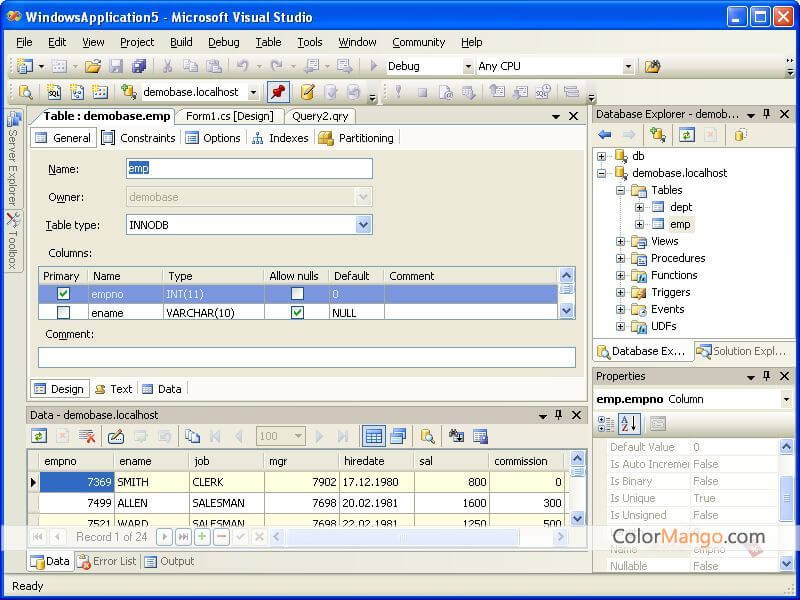Click the red minus delete record button
The image size is (800, 600).
click(221, 537)
